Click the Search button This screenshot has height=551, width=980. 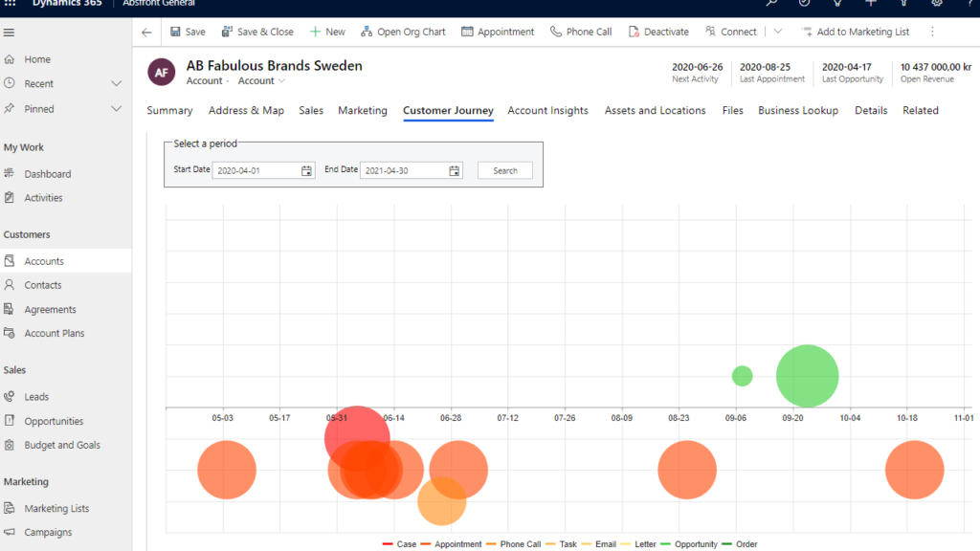pyautogui.click(x=505, y=170)
